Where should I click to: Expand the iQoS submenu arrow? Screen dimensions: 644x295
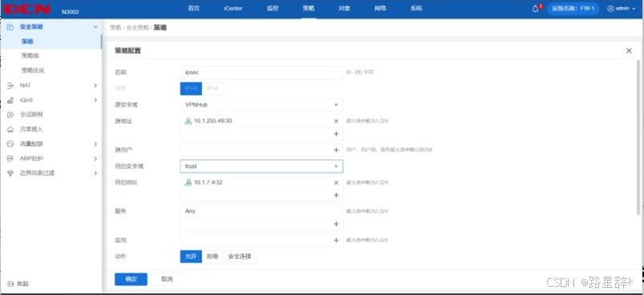95,100
